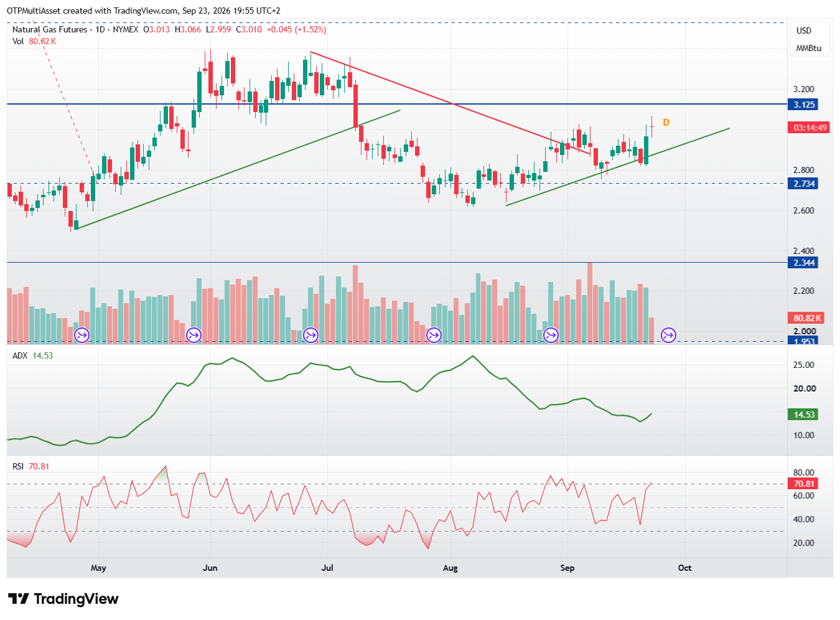Click the Jun label on the time axis
Image resolution: width=840 pixels, height=620 pixels.
(210, 568)
